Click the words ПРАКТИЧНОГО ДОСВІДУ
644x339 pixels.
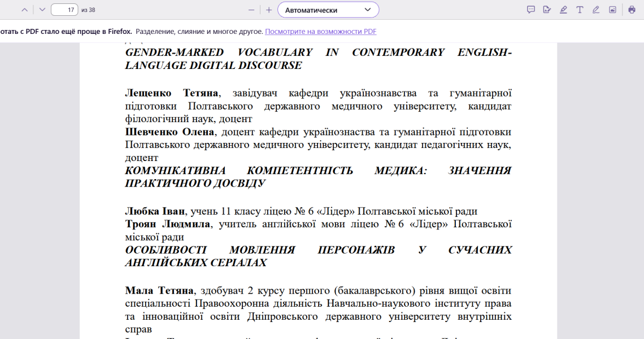[x=195, y=183]
